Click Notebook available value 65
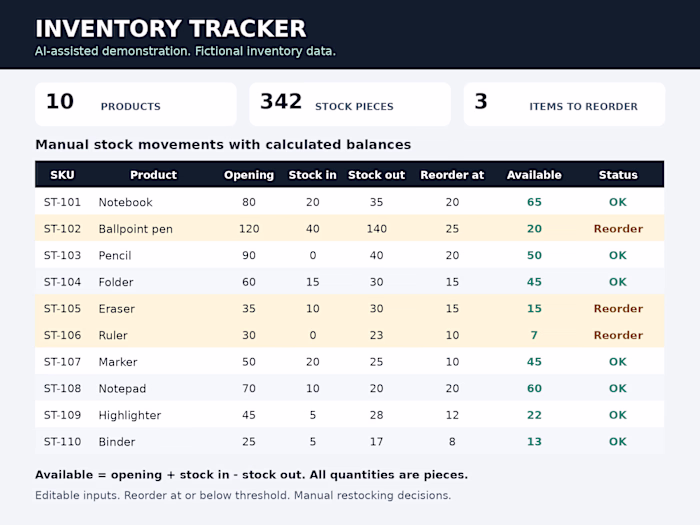The width and height of the screenshot is (700, 525). point(534,202)
